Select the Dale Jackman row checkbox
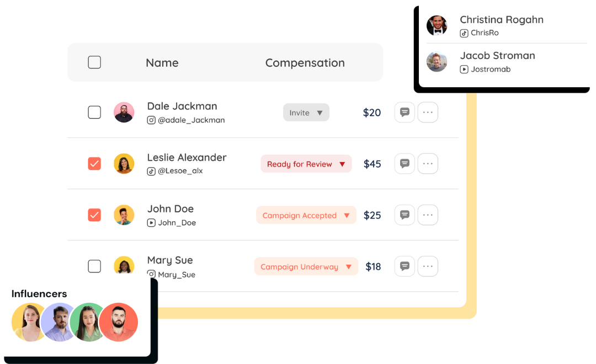Screen dimensions: 596x364 point(94,113)
